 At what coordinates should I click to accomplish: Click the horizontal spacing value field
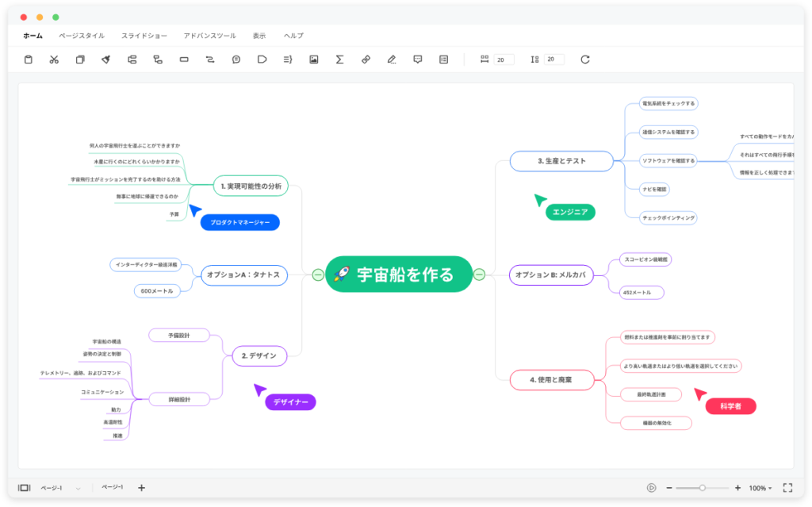tap(504, 60)
